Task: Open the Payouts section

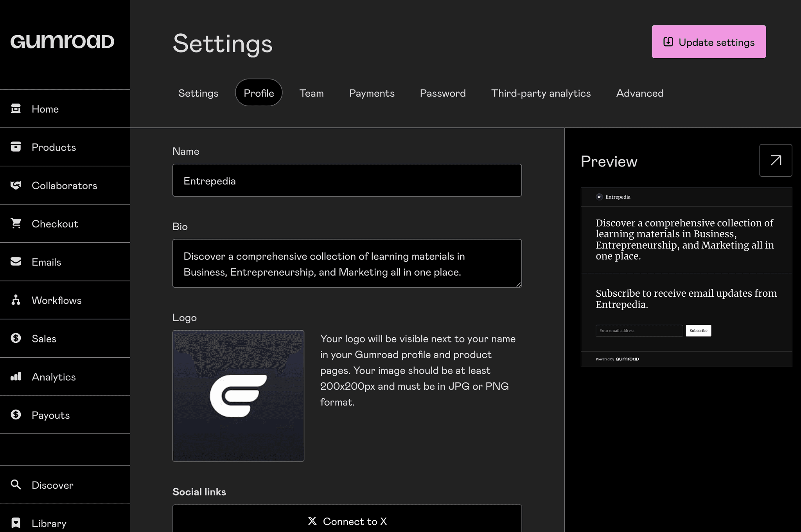Action: click(50, 415)
